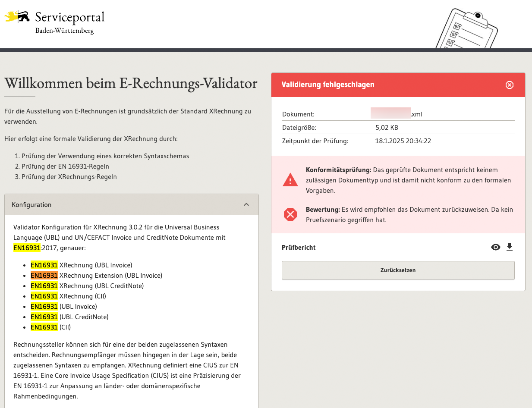Click the Validierung fehlgeschlagen header title
Viewport: 532px width, 408px height.
(x=328, y=85)
